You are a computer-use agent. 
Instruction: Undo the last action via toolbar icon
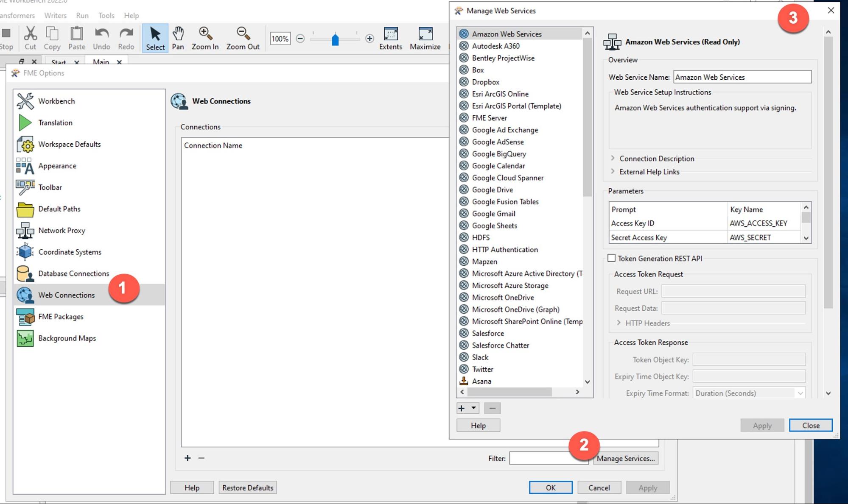click(x=101, y=37)
